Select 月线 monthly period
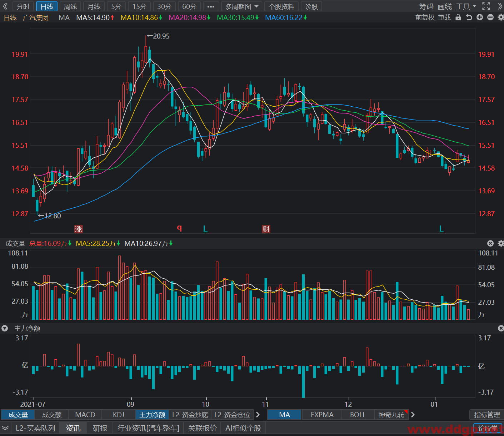 pos(94,6)
